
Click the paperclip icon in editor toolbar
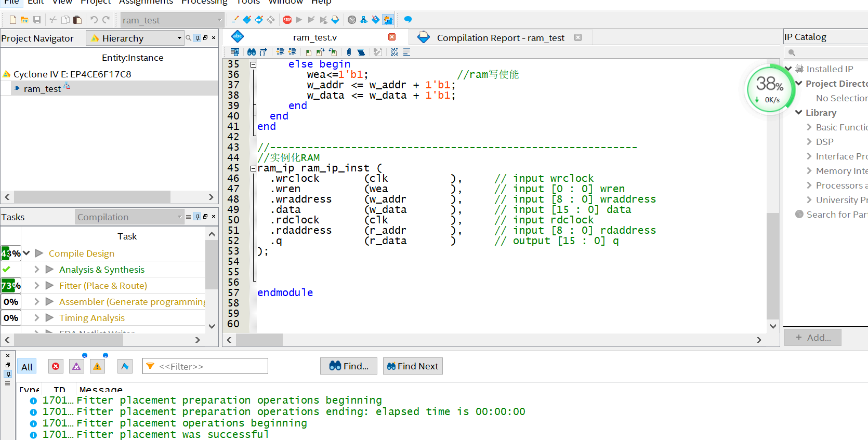tap(349, 52)
